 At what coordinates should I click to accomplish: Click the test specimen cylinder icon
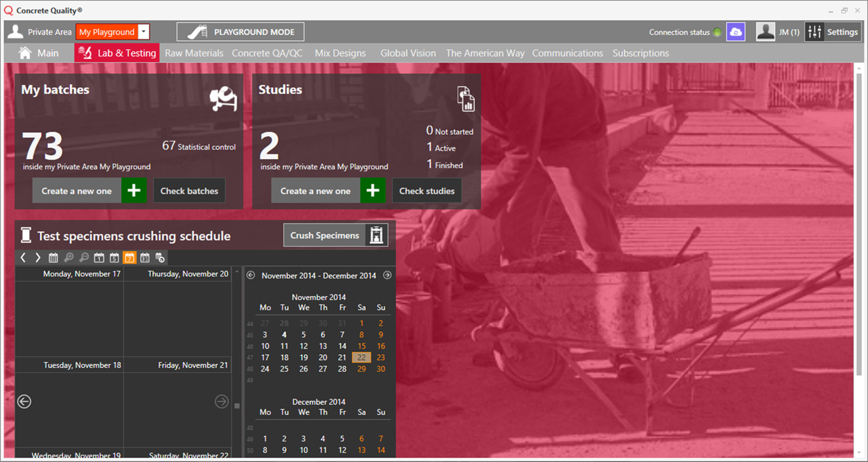25,235
